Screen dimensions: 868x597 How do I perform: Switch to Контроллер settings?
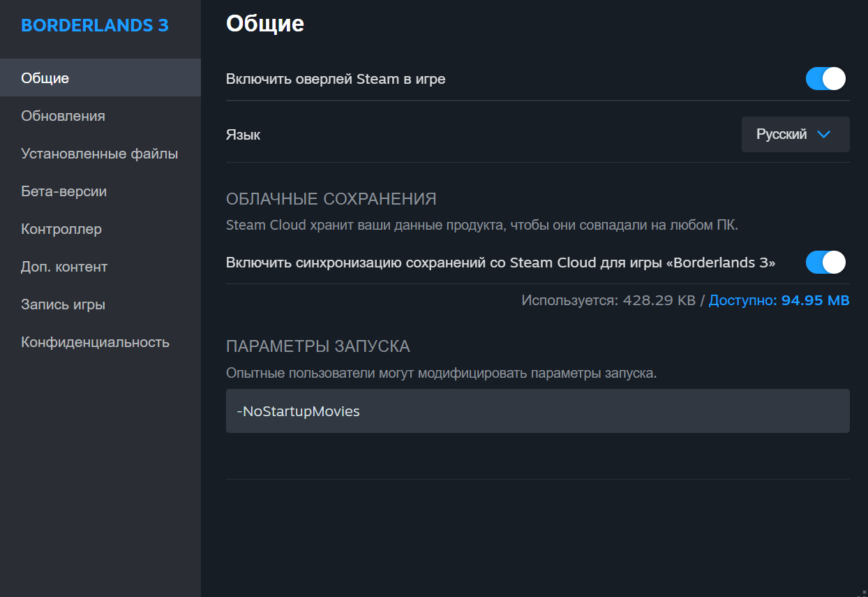pos(100,228)
